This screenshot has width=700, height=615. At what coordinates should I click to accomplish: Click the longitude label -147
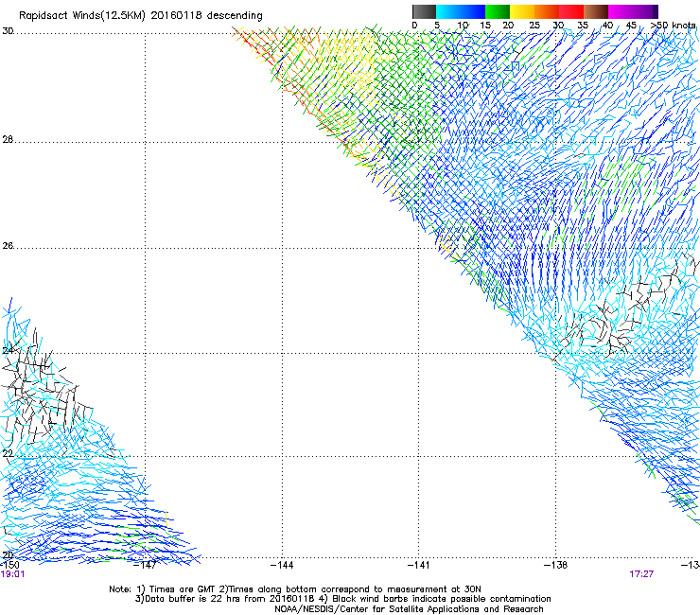(145, 565)
